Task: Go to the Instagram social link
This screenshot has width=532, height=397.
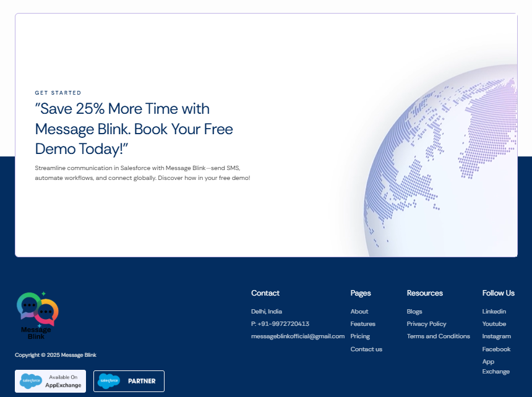Action: pos(496,336)
